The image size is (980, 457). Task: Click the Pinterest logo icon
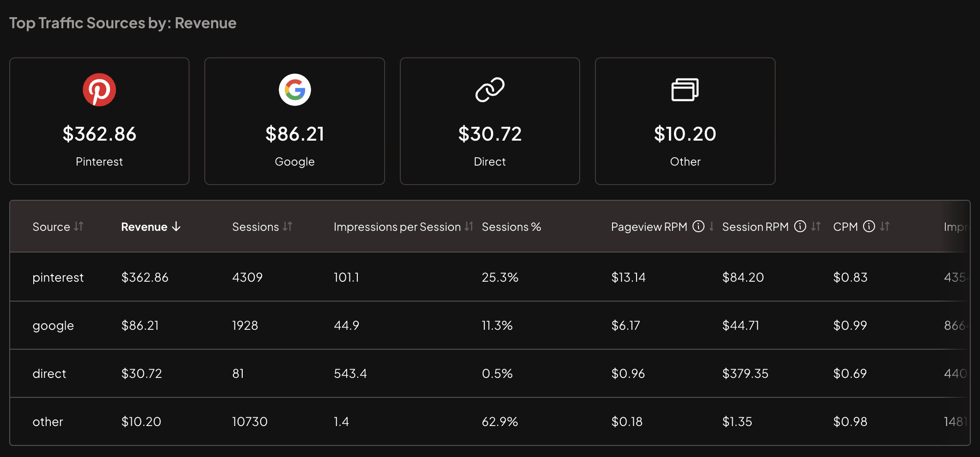coord(99,90)
